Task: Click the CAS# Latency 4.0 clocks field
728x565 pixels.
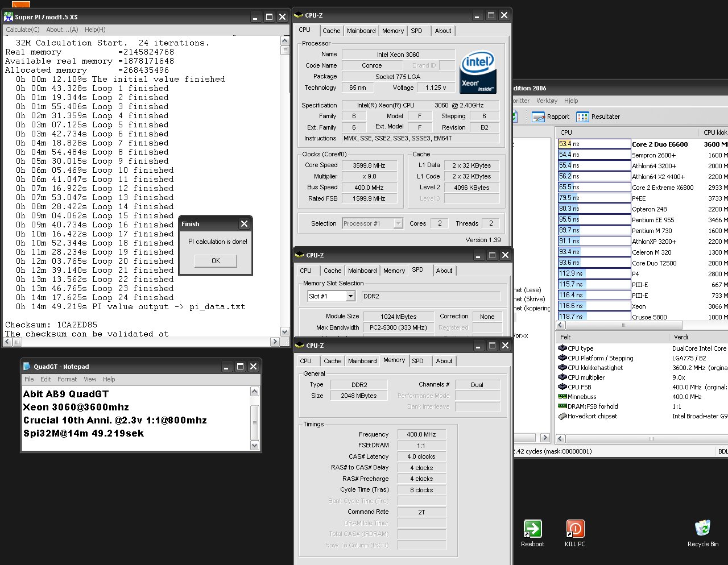Action: click(x=421, y=456)
